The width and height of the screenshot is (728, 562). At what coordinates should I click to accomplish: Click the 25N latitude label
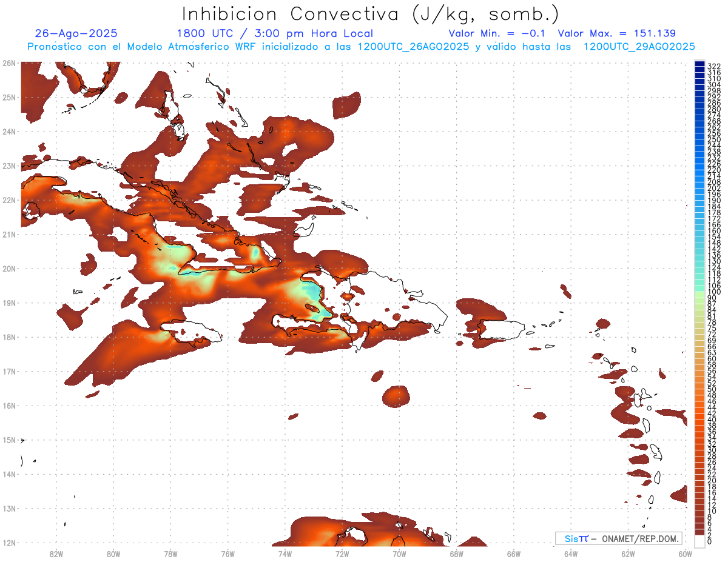click(8, 97)
